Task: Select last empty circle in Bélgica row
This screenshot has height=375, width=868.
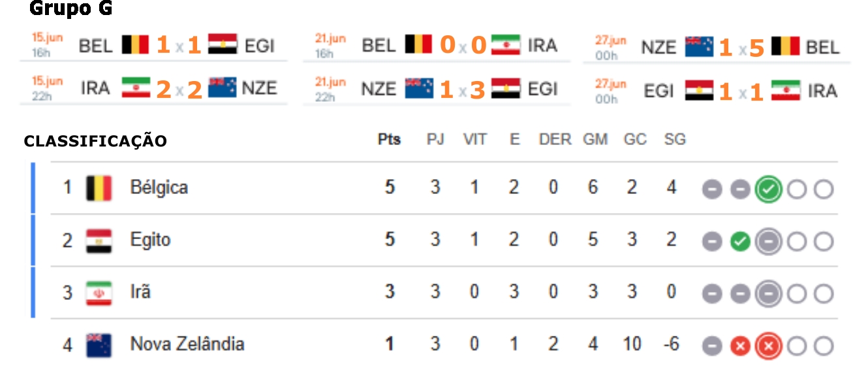Action: coord(824,190)
